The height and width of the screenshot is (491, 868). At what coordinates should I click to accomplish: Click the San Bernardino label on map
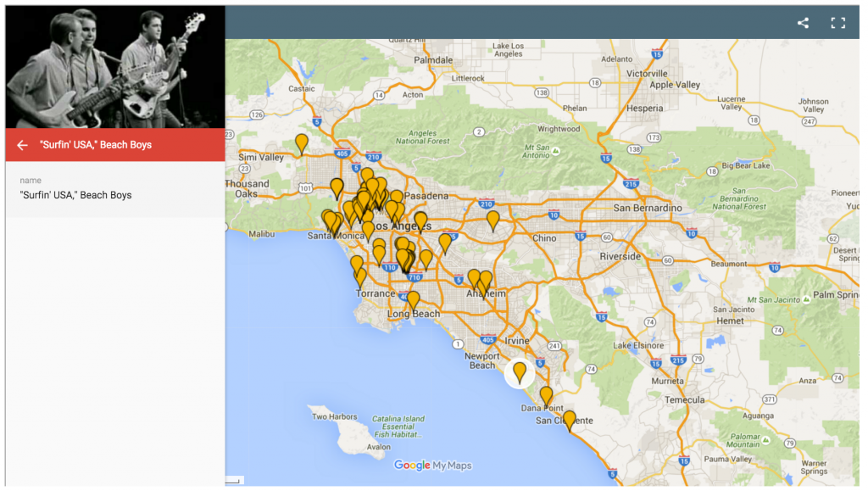point(648,208)
